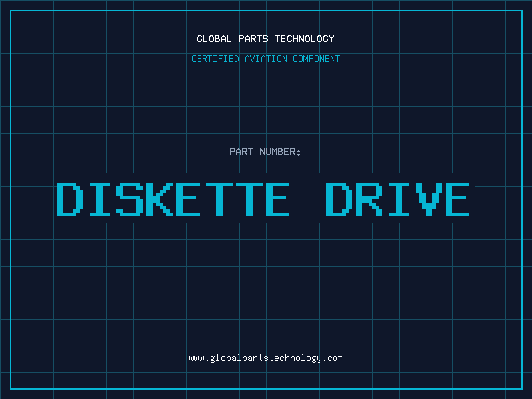Open the www.globalpartstechnology.com link
Viewport: 532px width, 399px height.
tap(265, 358)
